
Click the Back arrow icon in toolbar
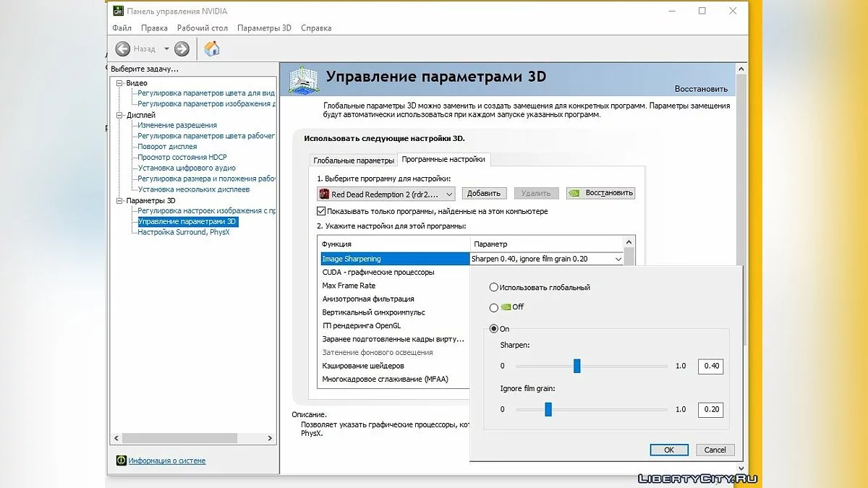(123, 48)
